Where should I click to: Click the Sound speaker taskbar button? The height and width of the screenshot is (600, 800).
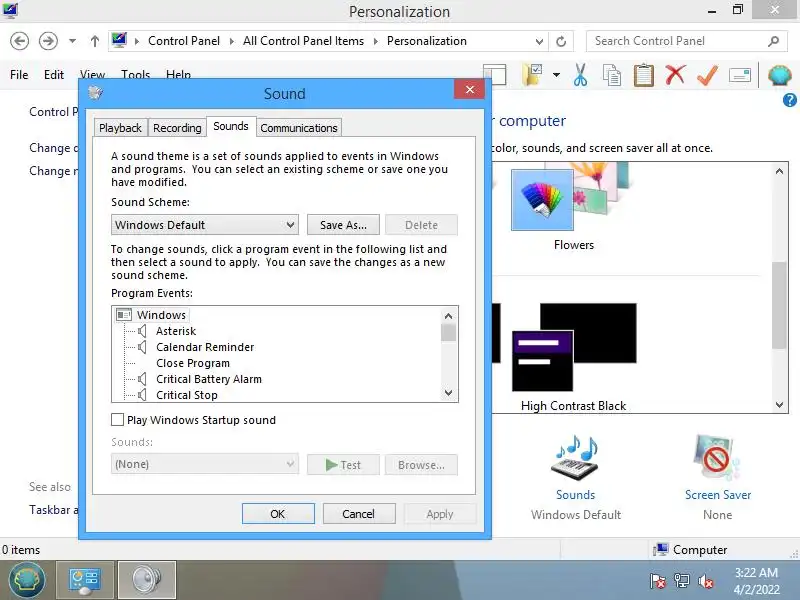click(147, 580)
